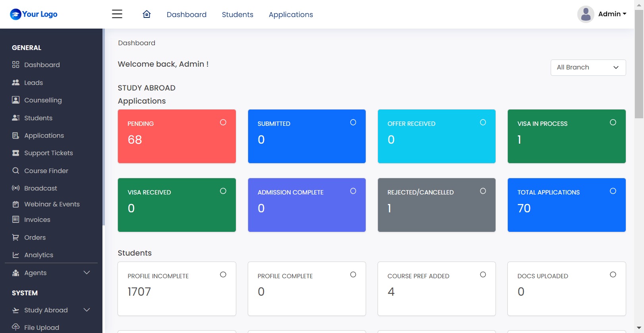This screenshot has height=333, width=644.
Task: Click the circle icon on Course Pref Added card
Action: pyautogui.click(x=483, y=275)
